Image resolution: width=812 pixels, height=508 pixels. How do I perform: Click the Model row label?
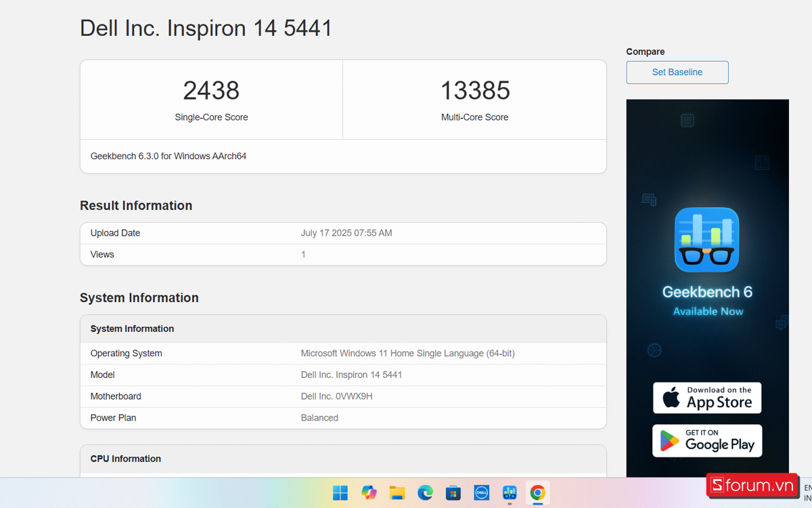[103, 375]
